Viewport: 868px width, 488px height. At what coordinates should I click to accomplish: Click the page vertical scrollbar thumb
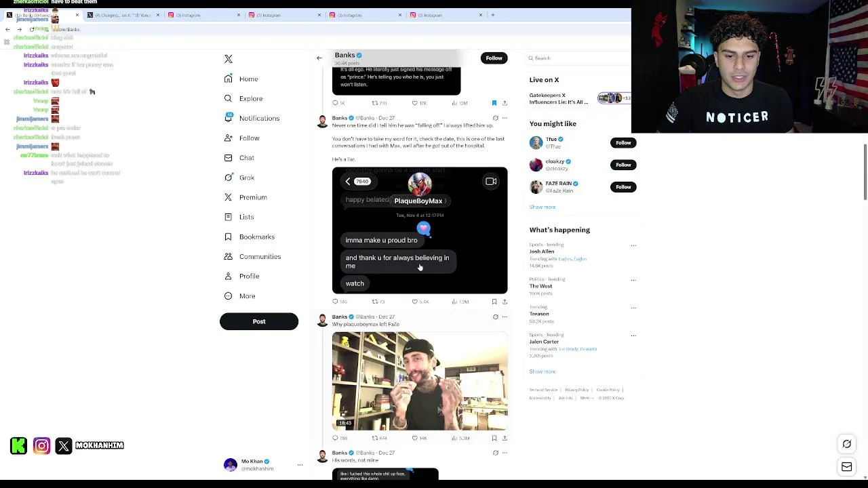pyautogui.click(x=865, y=172)
